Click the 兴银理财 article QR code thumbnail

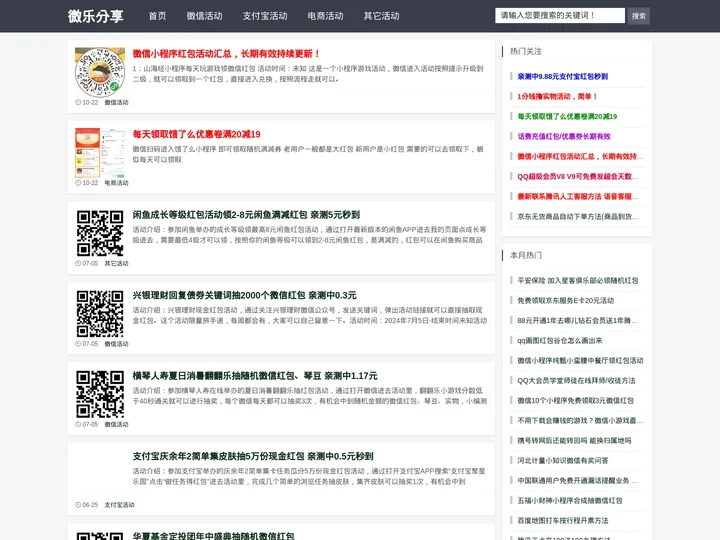point(100,314)
